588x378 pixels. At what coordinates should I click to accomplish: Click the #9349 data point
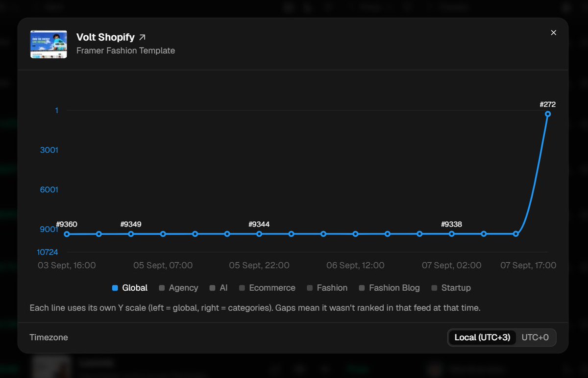pyautogui.click(x=131, y=234)
